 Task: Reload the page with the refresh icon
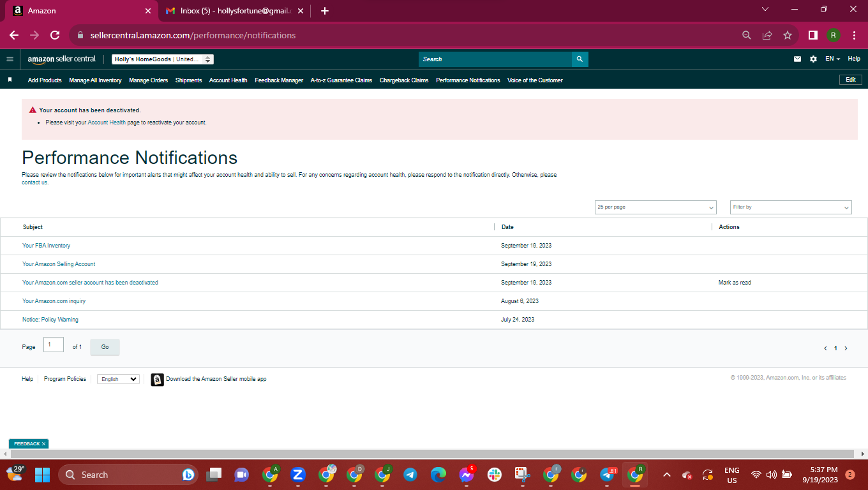[x=55, y=35]
